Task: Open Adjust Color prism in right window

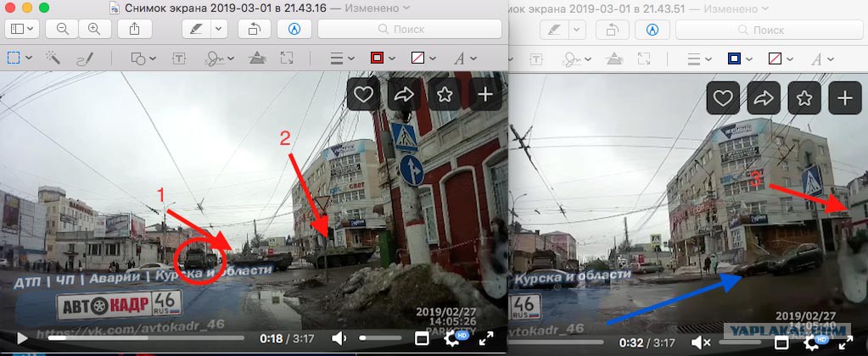Action: click(x=614, y=58)
